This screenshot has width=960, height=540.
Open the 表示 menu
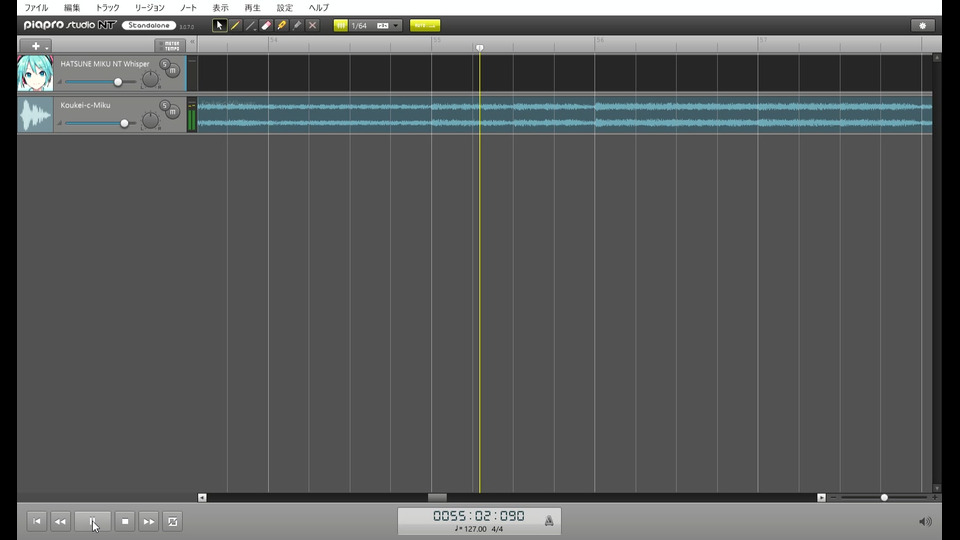220,7
